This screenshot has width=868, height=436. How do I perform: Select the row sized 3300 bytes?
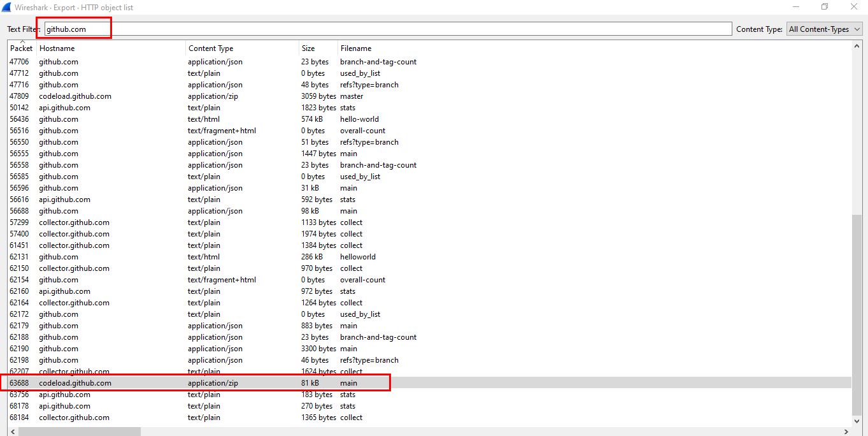click(430, 349)
